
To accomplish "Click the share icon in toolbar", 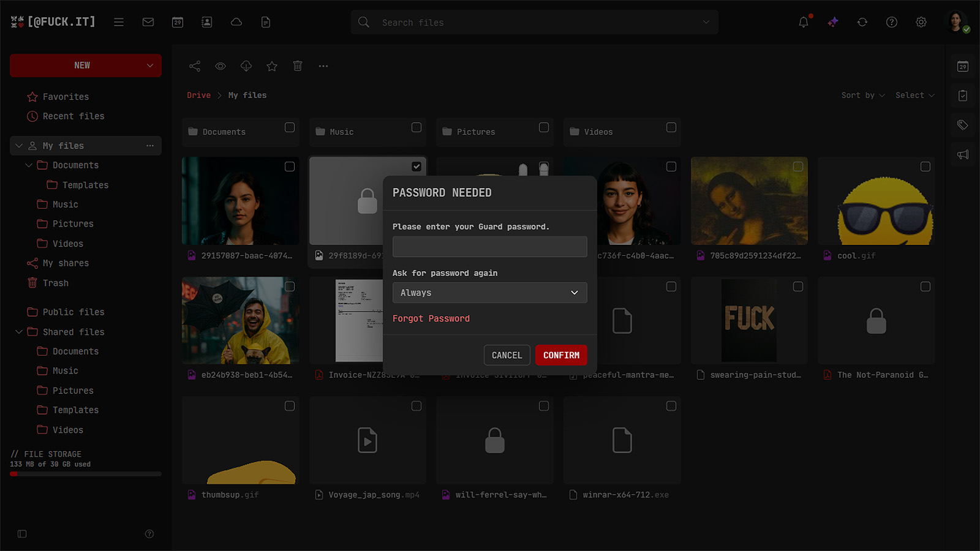I will (x=195, y=66).
